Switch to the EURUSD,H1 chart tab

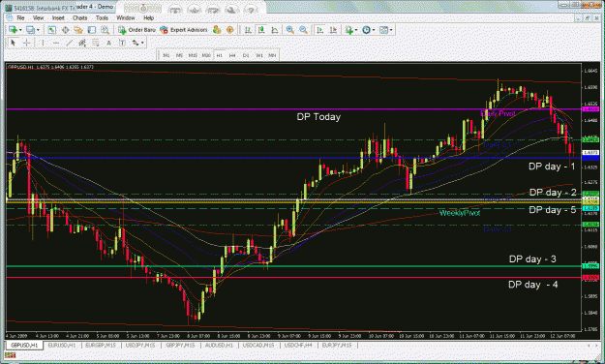(x=62, y=345)
